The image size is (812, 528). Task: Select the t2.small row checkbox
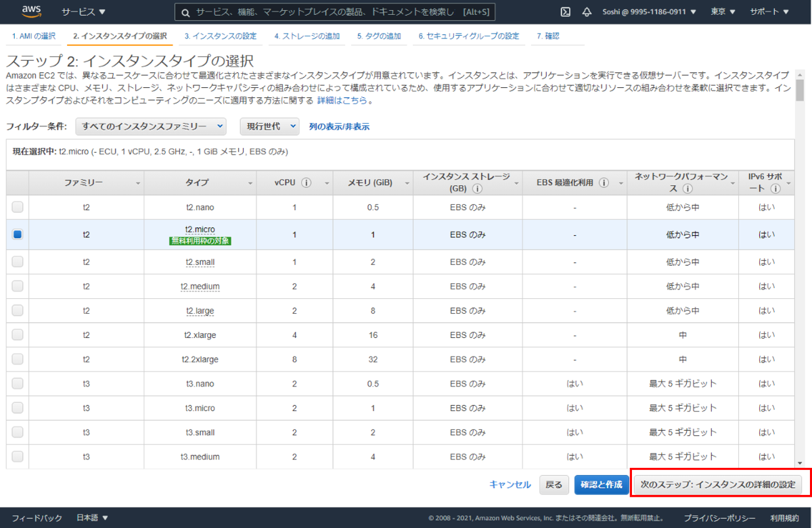[18, 262]
